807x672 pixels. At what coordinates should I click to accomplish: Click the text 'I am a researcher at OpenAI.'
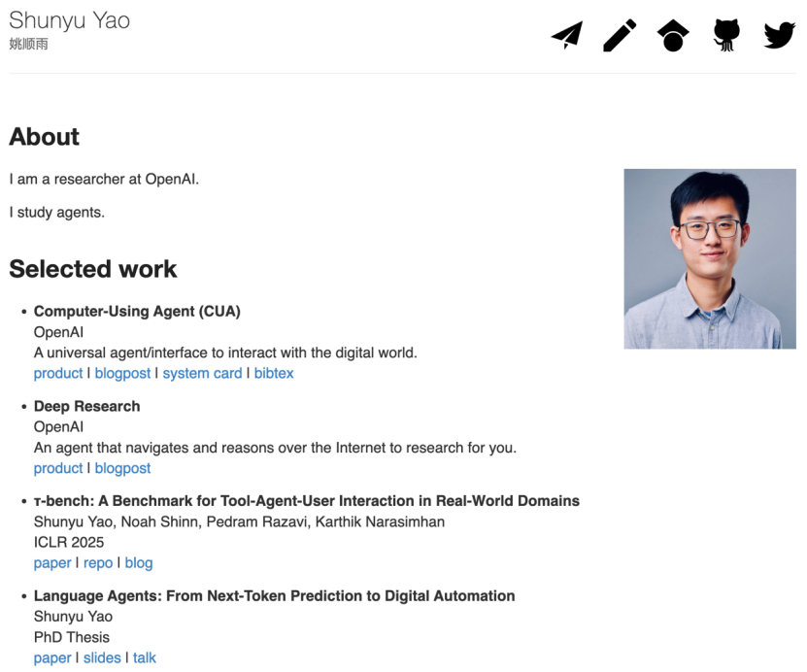click(x=104, y=179)
